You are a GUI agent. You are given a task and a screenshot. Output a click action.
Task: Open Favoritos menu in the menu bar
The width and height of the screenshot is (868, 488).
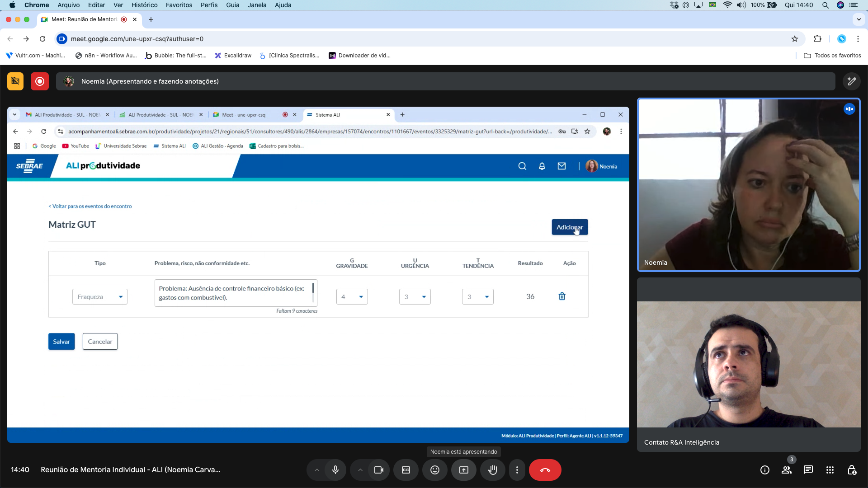(x=179, y=5)
